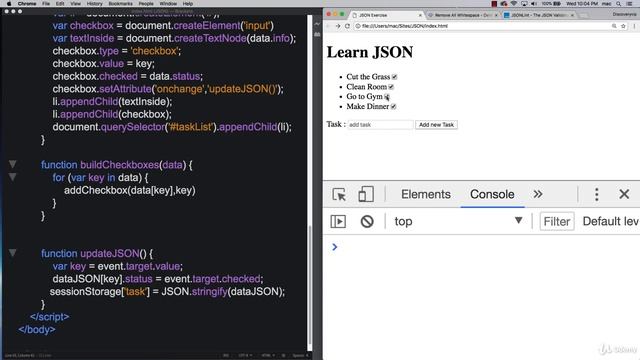Open the DevTools three-dot options menu
The width and height of the screenshot is (640, 360).
tap(596, 194)
